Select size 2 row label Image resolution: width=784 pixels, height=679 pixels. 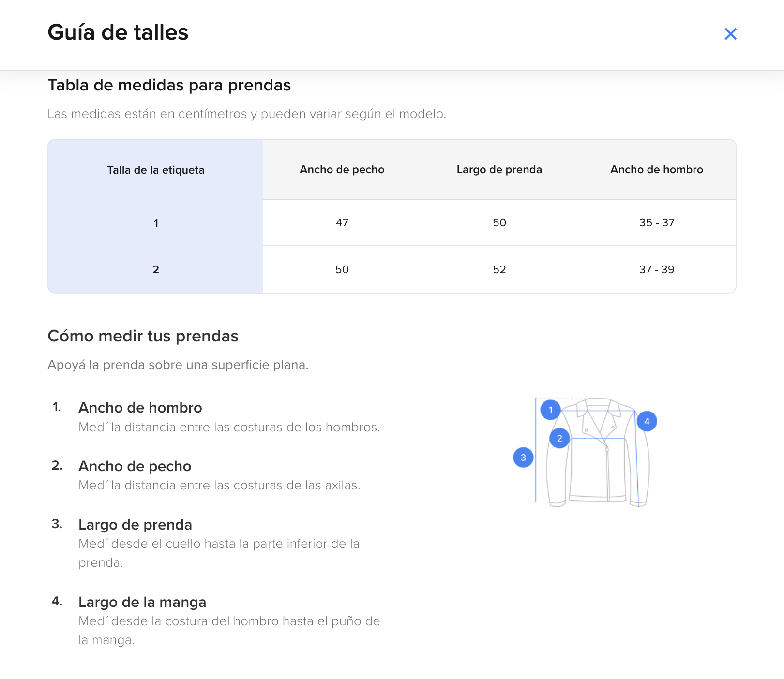(156, 269)
